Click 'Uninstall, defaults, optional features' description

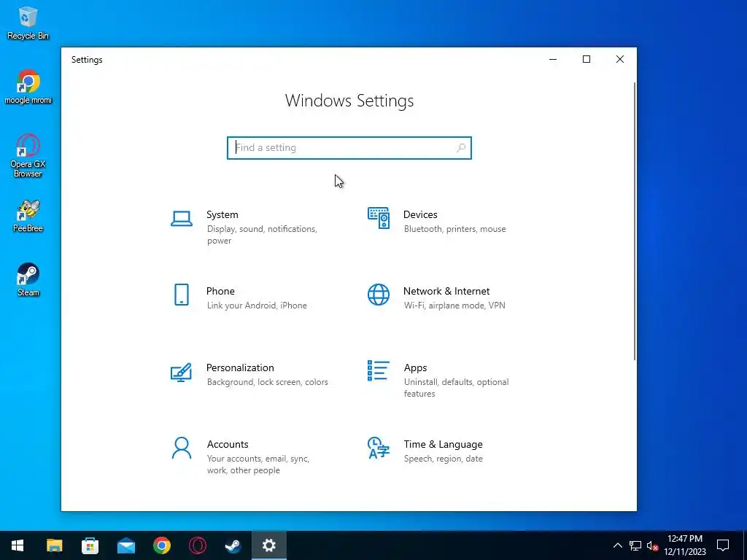click(x=457, y=388)
